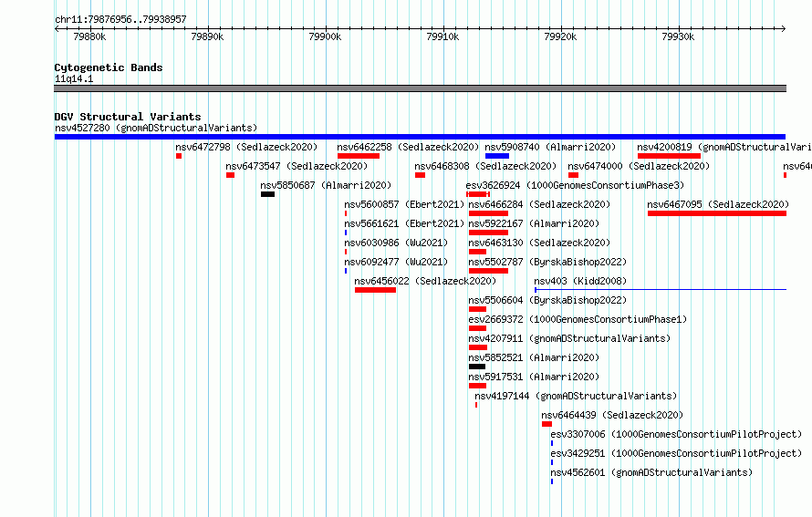Screen dimensions: 812x517
Task: Click nsv6474000 (Sedlazeck2020) label
Action: [x=639, y=166]
